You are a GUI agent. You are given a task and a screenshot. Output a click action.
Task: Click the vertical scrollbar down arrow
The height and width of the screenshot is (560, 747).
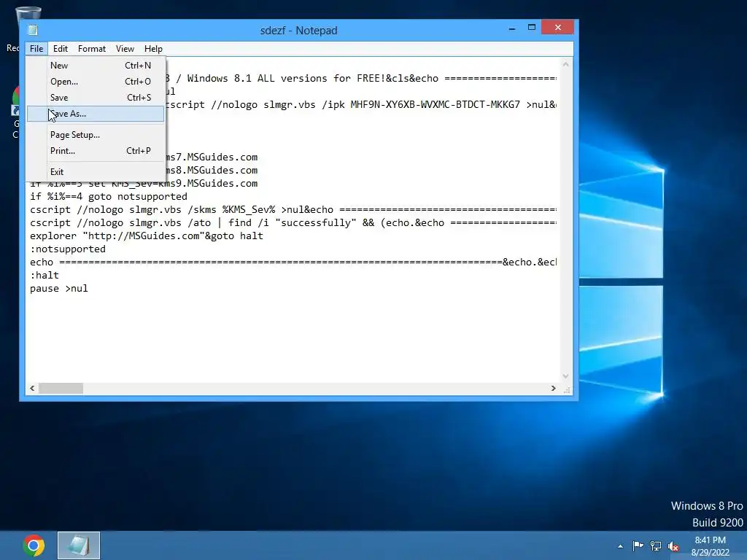click(565, 376)
